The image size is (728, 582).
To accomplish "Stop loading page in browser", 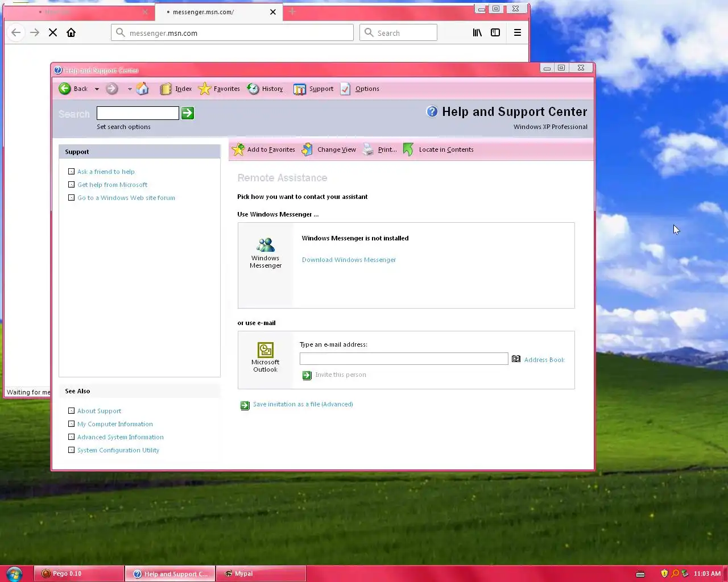I will point(53,32).
